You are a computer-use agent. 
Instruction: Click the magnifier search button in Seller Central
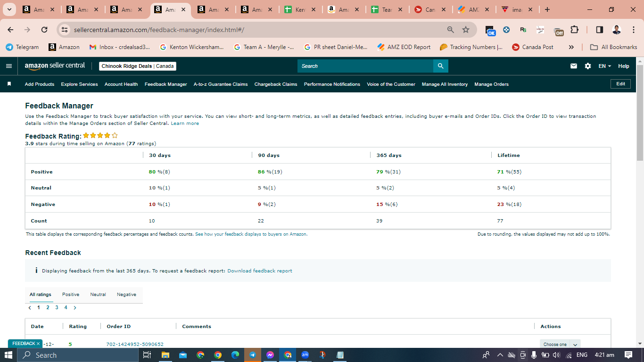point(440,66)
